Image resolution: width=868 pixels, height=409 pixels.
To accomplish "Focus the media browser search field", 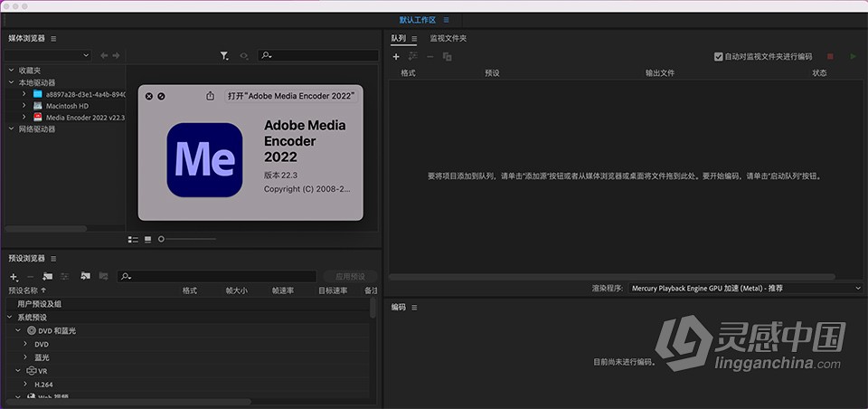I will pyautogui.click(x=318, y=55).
